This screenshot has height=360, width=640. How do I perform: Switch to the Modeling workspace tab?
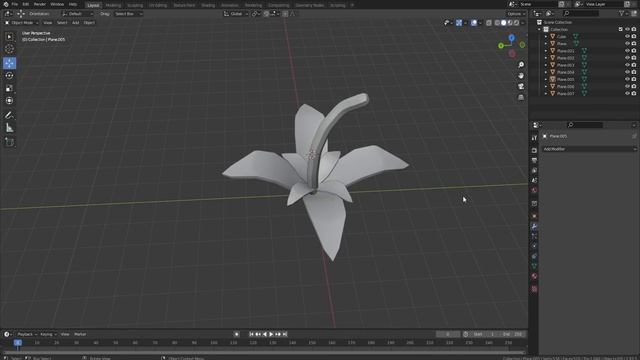point(113,5)
